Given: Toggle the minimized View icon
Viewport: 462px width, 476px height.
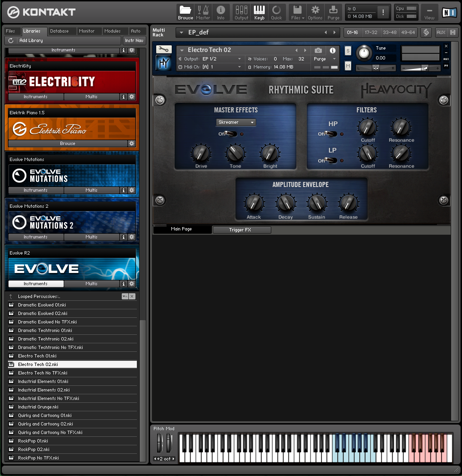Looking at the screenshot, I should 429,12.
